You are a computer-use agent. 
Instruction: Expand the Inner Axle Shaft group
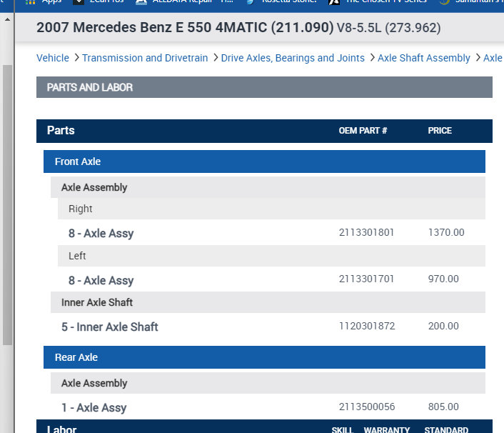click(x=97, y=302)
